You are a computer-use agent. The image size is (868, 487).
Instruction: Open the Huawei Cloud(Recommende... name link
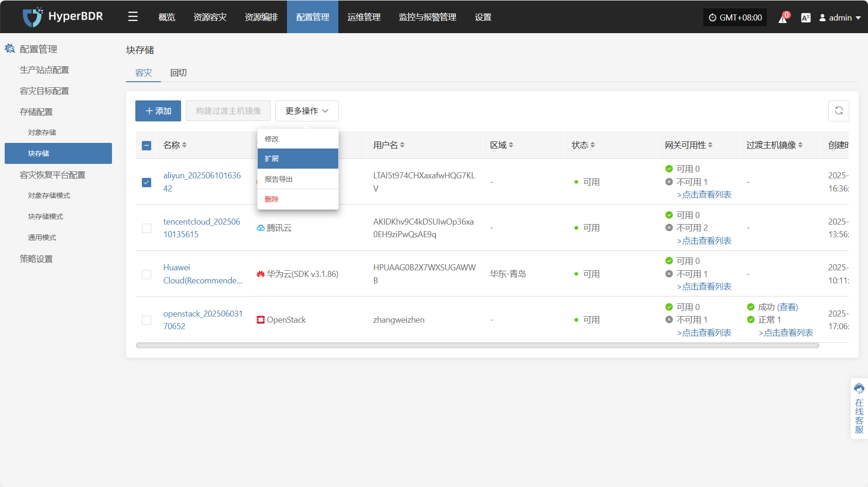coord(203,274)
